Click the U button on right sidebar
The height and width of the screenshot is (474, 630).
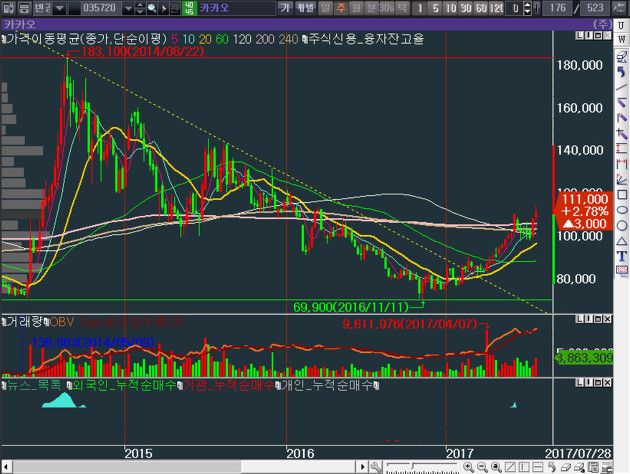[622, 25]
